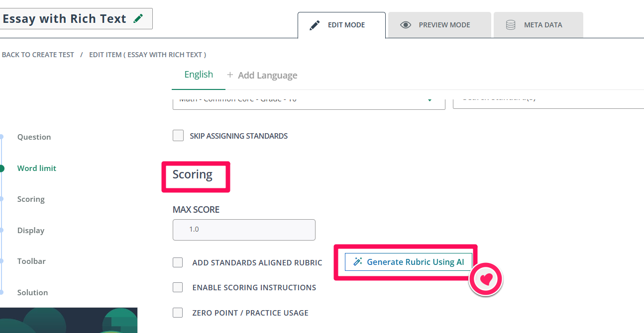The height and width of the screenshot is (333, 644).
Task: Tick Enable Scoring Instructions checkbox
Action: [x=178, y=287]
